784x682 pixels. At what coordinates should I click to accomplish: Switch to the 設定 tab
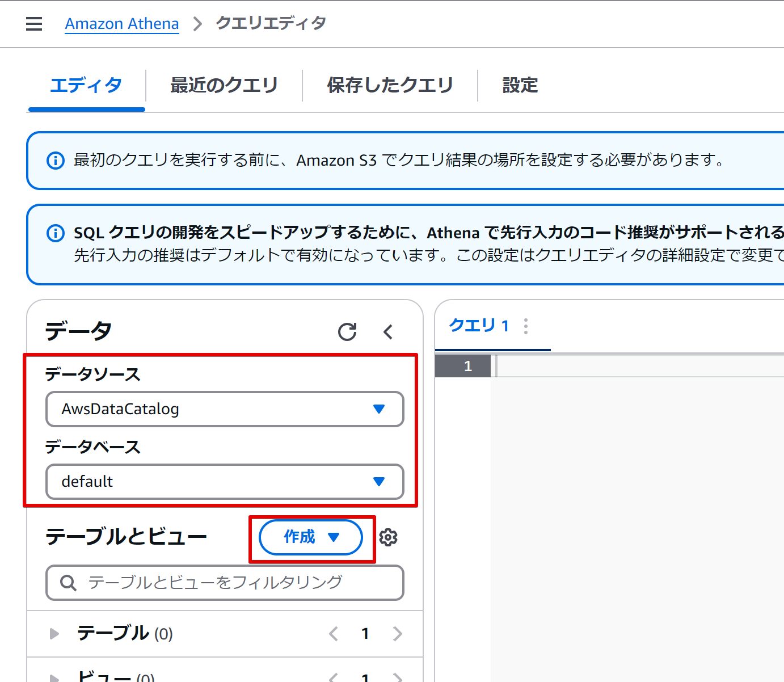tap(519, 85)
